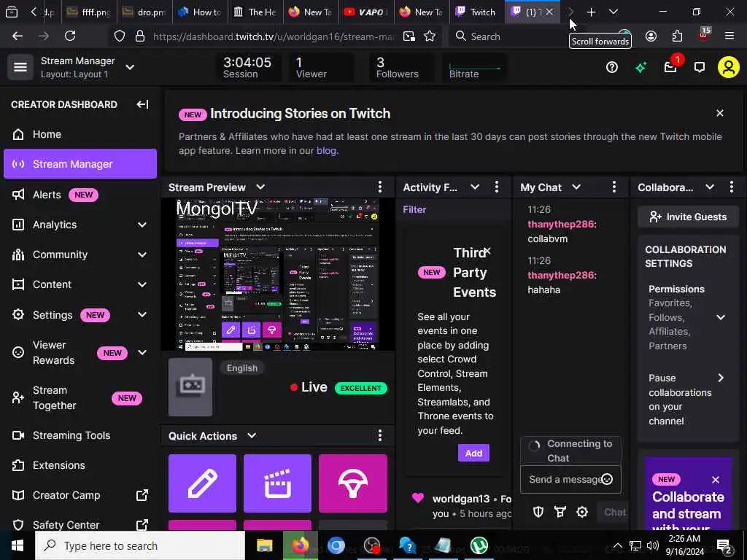
Task: Collapse the Creator Dashboard sidebar
Action: [x=142, y=104]
